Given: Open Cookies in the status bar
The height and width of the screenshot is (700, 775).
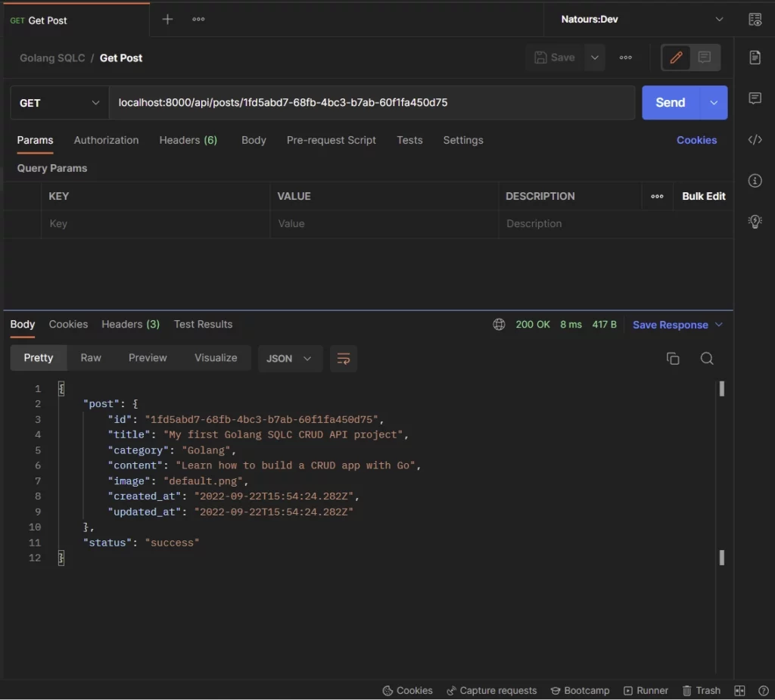Looking at the screenshot, I should [407, 691].
